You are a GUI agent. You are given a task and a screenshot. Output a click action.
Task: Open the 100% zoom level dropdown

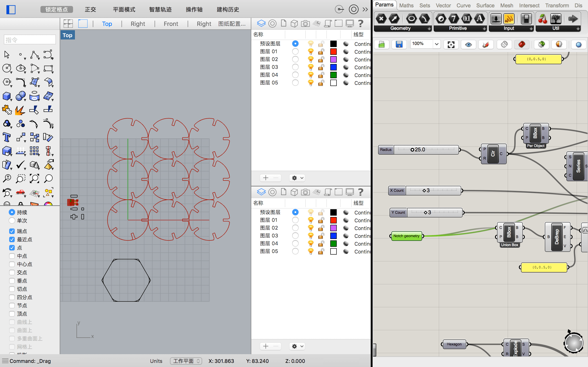437,44
